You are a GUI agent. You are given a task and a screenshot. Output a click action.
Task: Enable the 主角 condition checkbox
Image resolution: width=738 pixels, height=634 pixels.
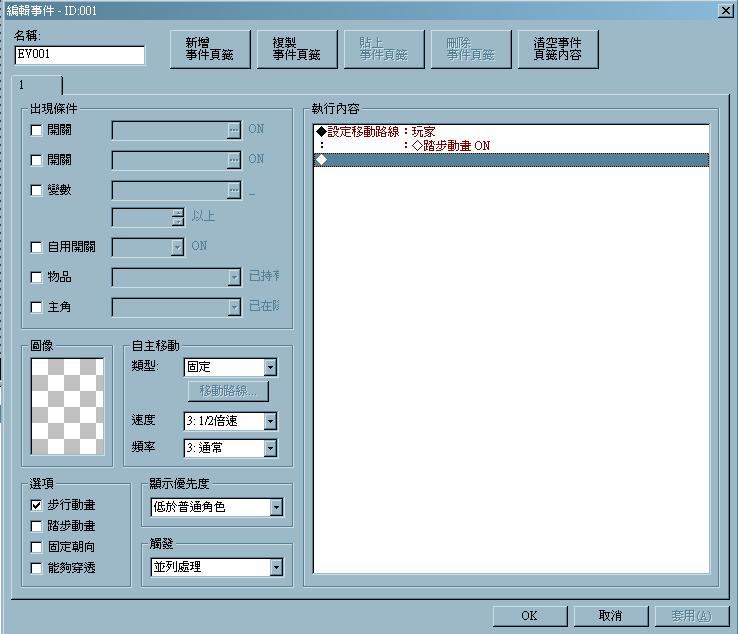click(x=36, y=307)
